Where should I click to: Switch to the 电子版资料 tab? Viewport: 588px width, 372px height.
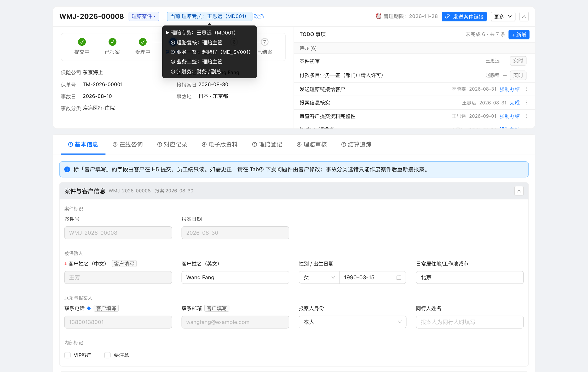tap(220, 144)
